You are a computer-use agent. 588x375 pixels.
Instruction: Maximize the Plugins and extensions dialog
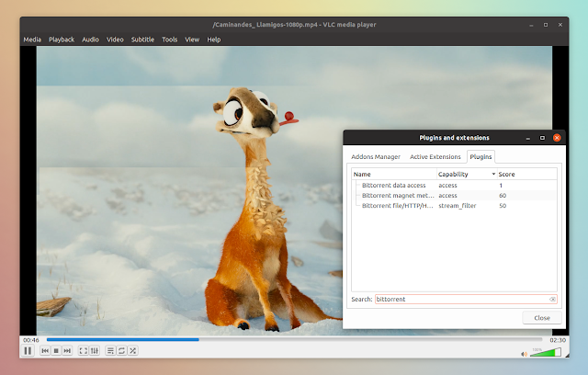pos(542,138)
